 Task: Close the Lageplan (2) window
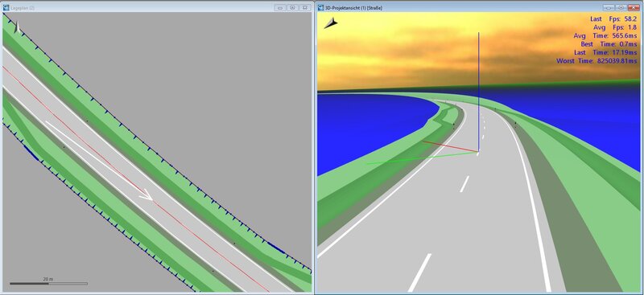click(x=305, y=7)
